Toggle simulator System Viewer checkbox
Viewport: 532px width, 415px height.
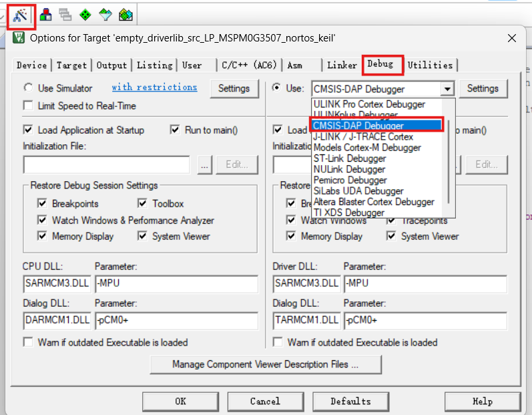coord(142,236)
